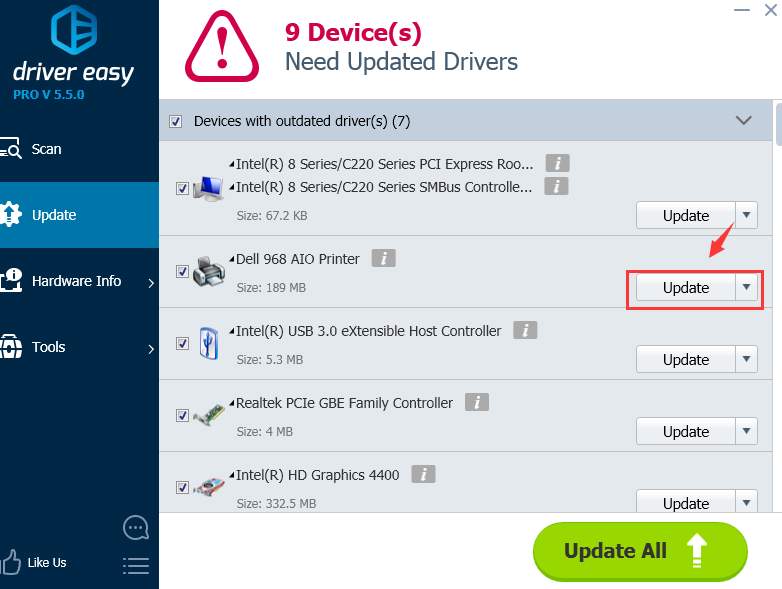Uncheck the Intel HD Graphics 4400 checkbox
Viewport: 782px width, 589px height.
[182, 487]
